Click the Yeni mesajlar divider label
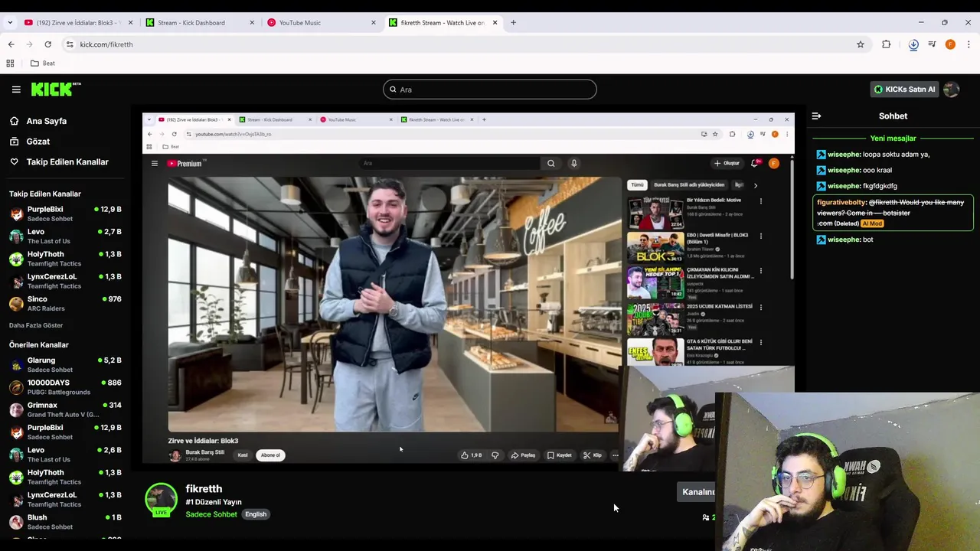 point(893,139)
